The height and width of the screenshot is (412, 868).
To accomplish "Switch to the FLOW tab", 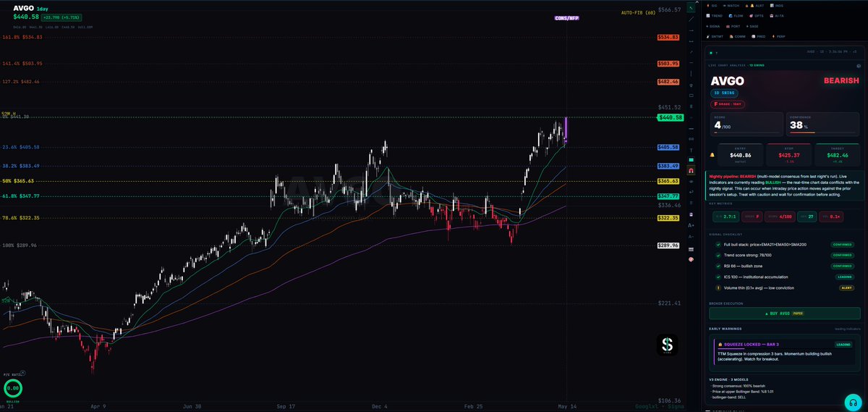I will tap(736, 16).
